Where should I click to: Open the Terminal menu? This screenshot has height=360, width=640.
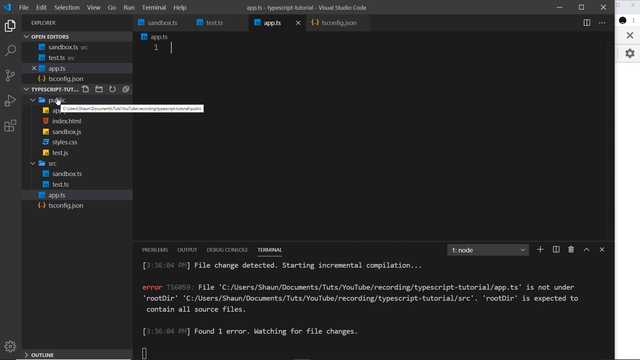coord(154,7)
